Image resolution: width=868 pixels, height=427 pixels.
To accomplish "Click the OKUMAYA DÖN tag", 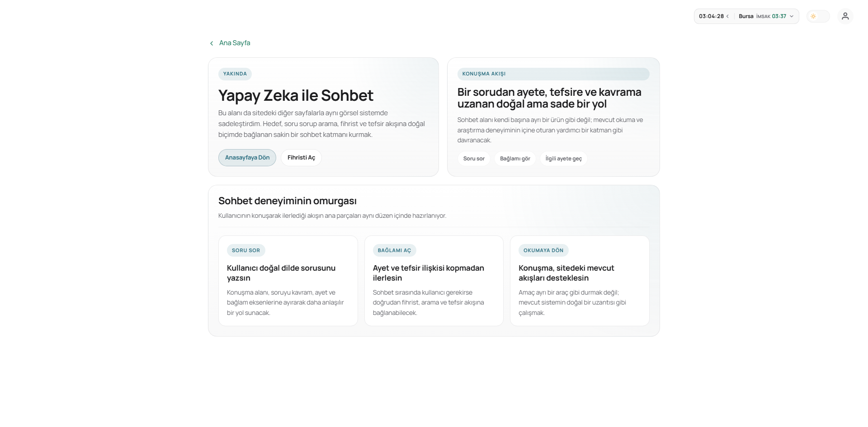I will (543, 250).
